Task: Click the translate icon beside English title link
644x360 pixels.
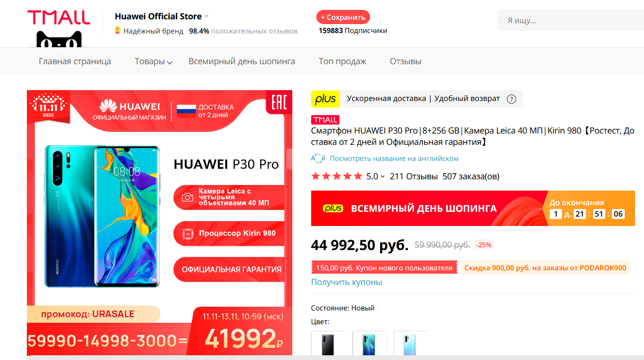Action: coord(318,159)
